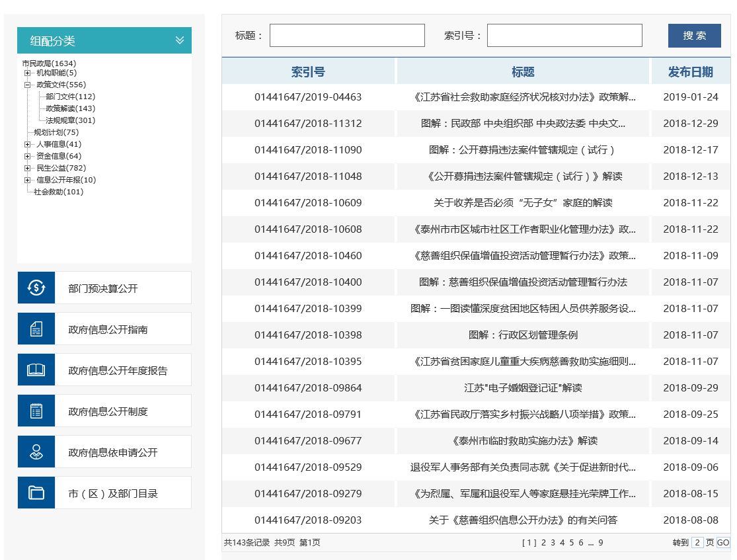Open the 市（区）及部门目录 folder icon
This screenshot has height=560, width=737.
[x=36, y=493]
